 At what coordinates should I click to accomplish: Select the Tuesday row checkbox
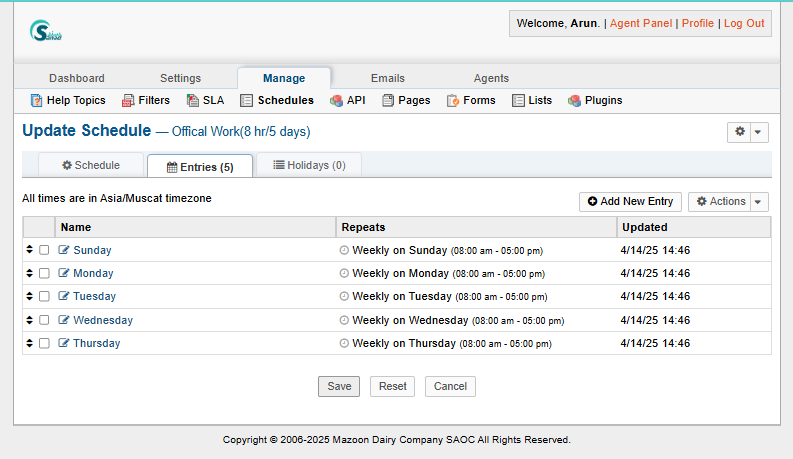point(44,297)
